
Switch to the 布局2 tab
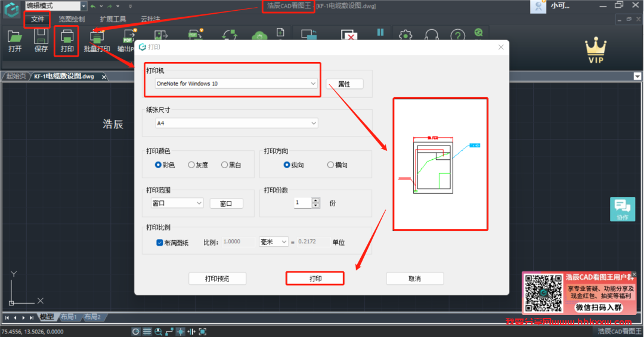click(92, 317)
